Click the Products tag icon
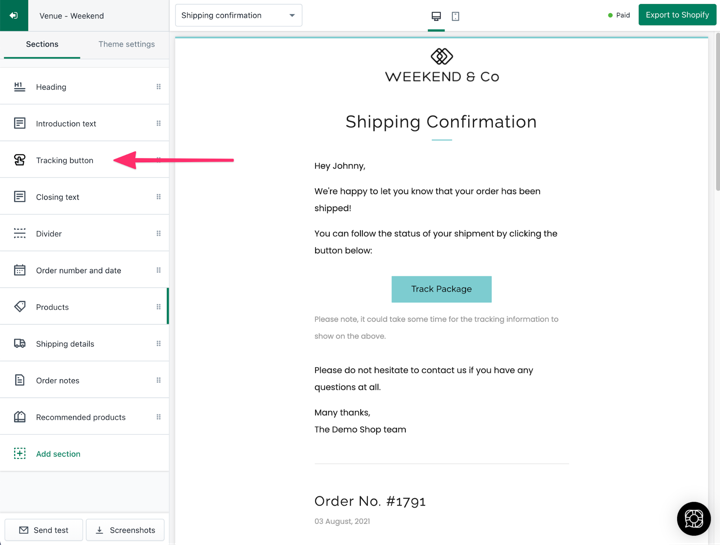 coord(20,306)
